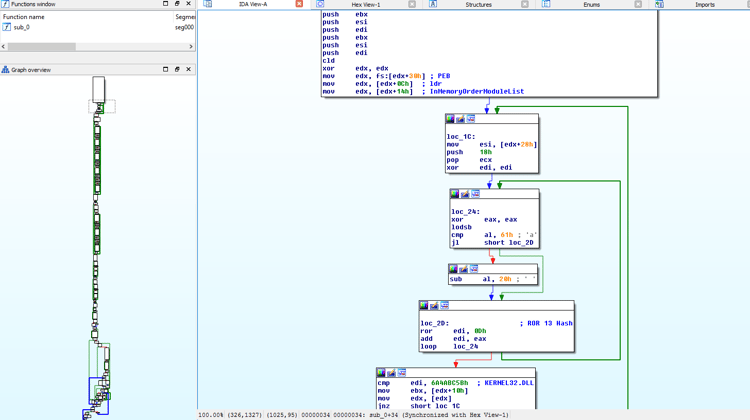Switch to the Structures tab

(478, 4)
